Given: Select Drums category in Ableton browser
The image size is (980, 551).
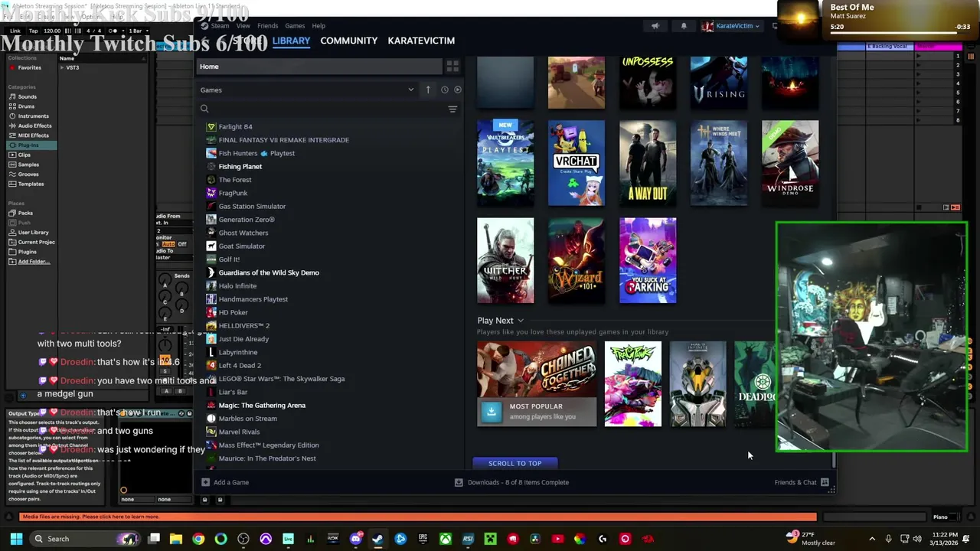Looking at the screenshot, I should 26,106.
